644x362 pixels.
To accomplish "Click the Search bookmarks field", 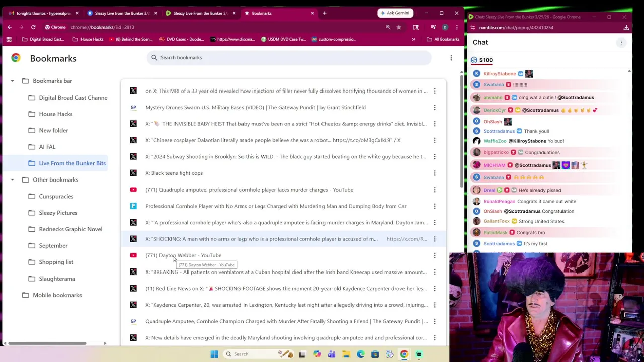I will click(x=289, y=58).
